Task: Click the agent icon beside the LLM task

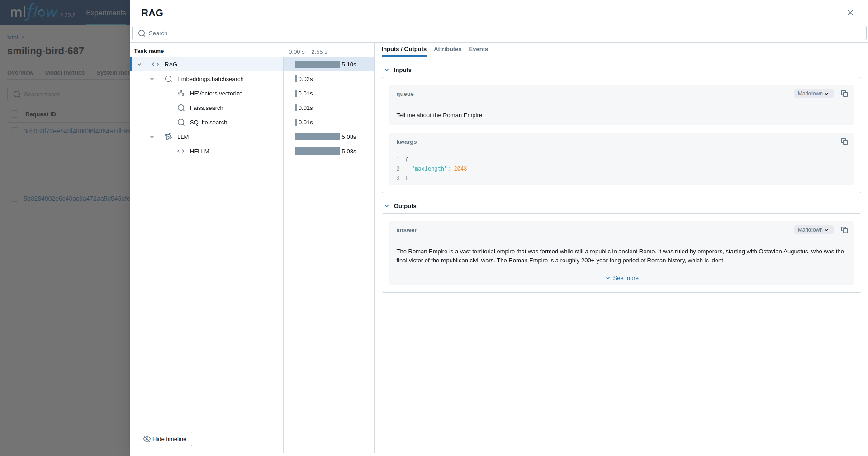Action: point(168,137)
